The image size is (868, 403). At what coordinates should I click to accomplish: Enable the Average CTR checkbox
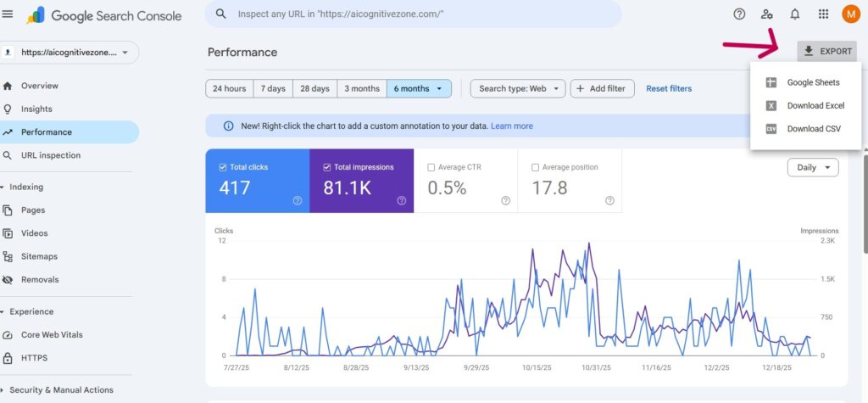(431, 167)
